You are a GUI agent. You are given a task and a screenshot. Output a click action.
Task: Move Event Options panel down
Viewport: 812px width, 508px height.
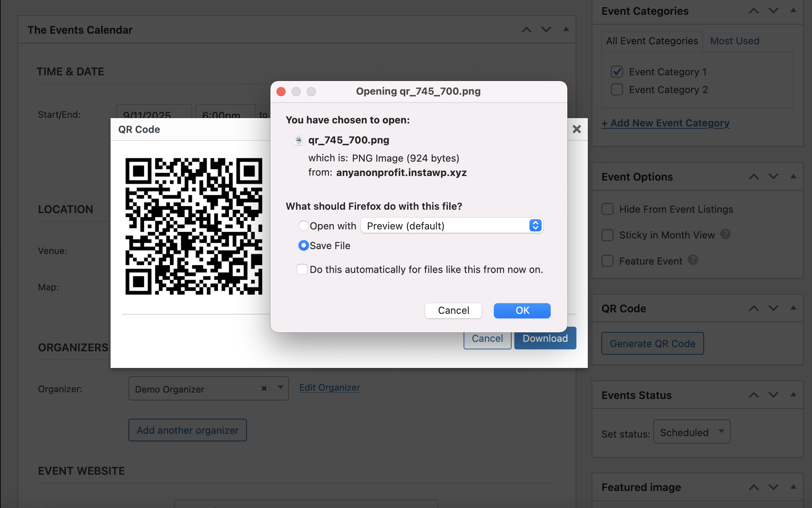tap(773, 177)
